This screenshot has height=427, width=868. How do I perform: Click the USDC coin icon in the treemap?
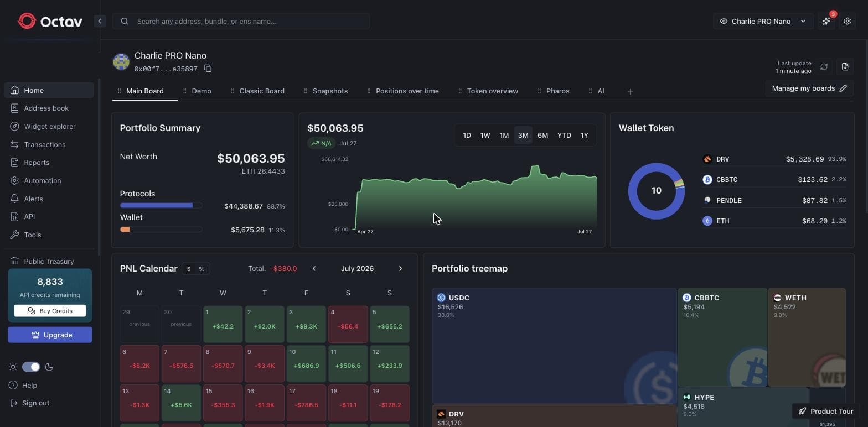(441, 298)
